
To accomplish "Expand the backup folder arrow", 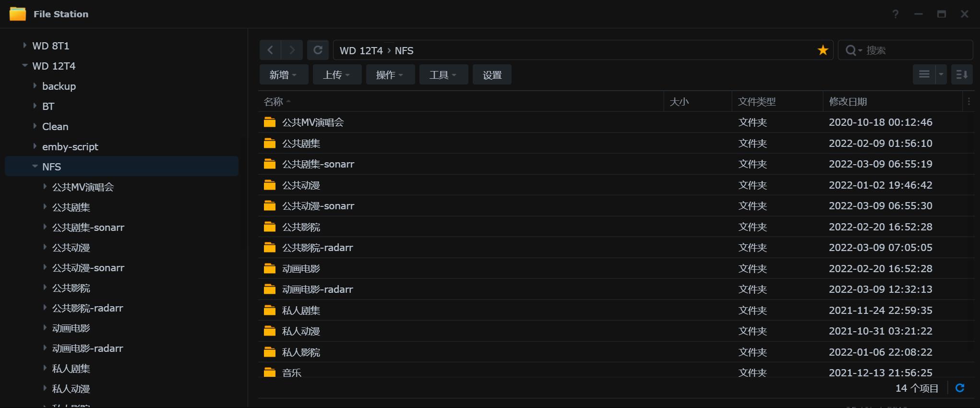I will click(35, 85).
